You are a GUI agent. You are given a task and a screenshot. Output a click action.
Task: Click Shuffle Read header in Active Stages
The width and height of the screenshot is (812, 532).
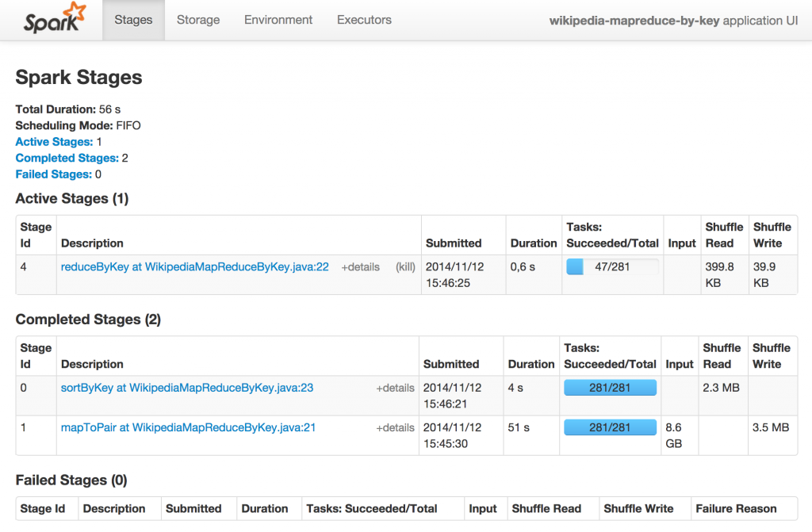point(724,235)
